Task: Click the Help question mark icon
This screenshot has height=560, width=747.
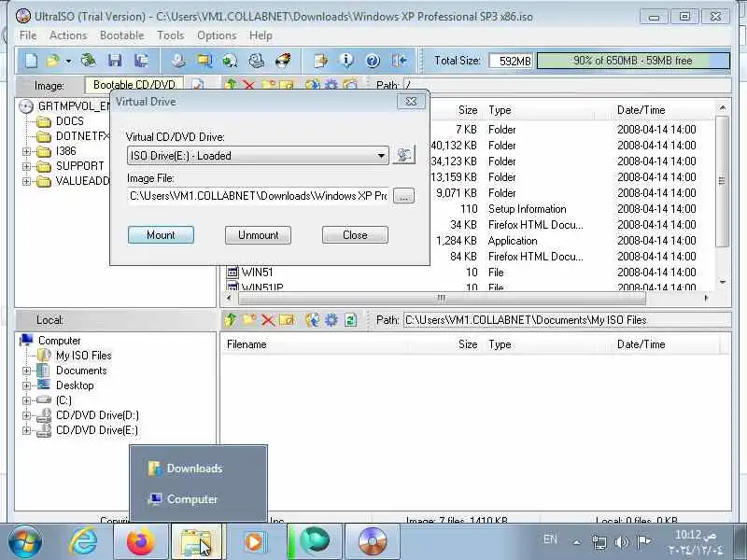Action: (373, 61)
